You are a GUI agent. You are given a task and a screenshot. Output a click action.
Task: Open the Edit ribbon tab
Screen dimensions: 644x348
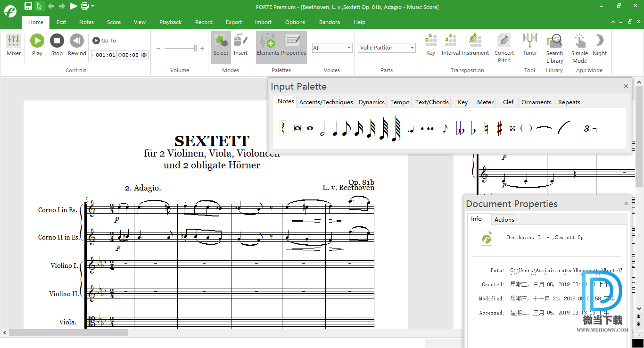click(61, 22)
